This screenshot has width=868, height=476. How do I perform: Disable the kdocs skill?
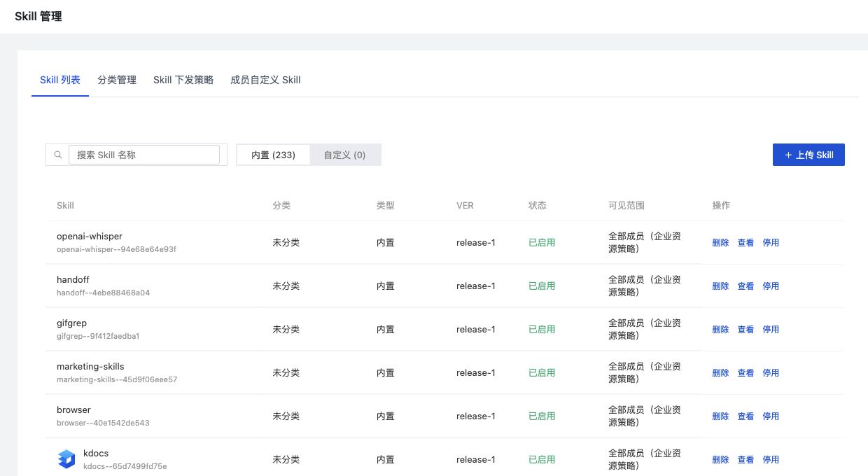[x=771, y=460]
